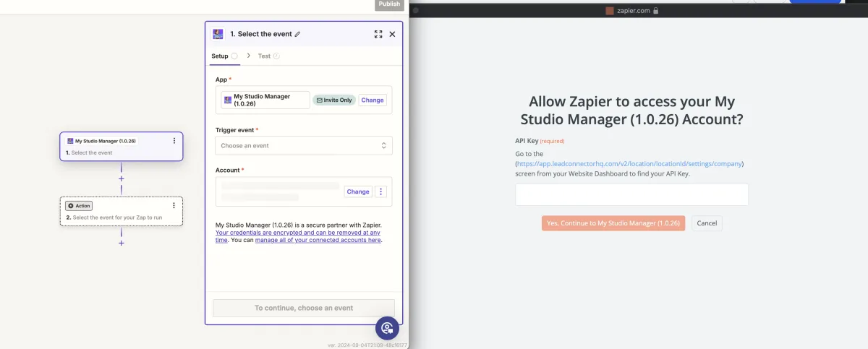This screenshot has height=349, width=868.
Task: Click the App field label
Action: (224, 79)
